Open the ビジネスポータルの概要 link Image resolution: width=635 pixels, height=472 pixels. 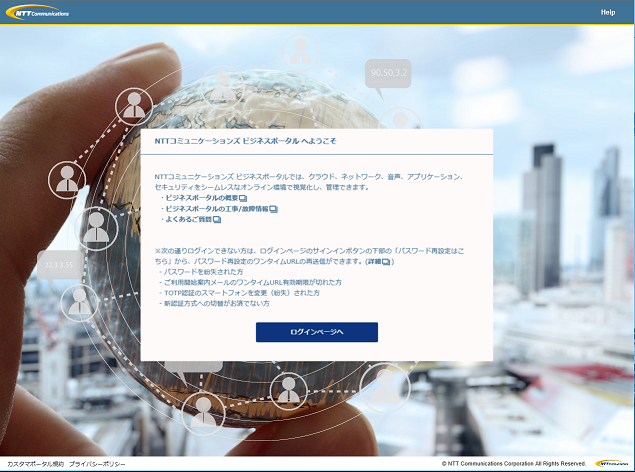click(x=202, y=198)
